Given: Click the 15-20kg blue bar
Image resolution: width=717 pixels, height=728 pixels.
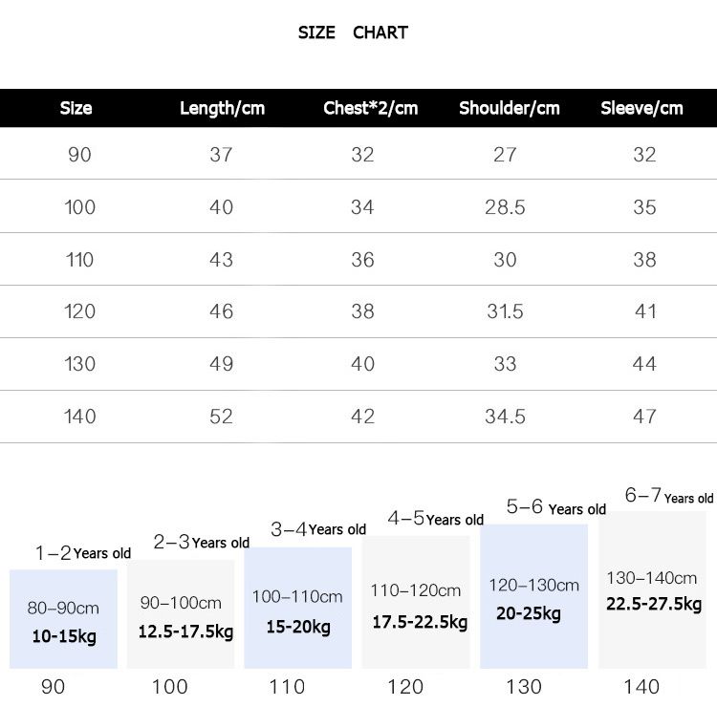Looking at the screenshot, I should 298,608.
